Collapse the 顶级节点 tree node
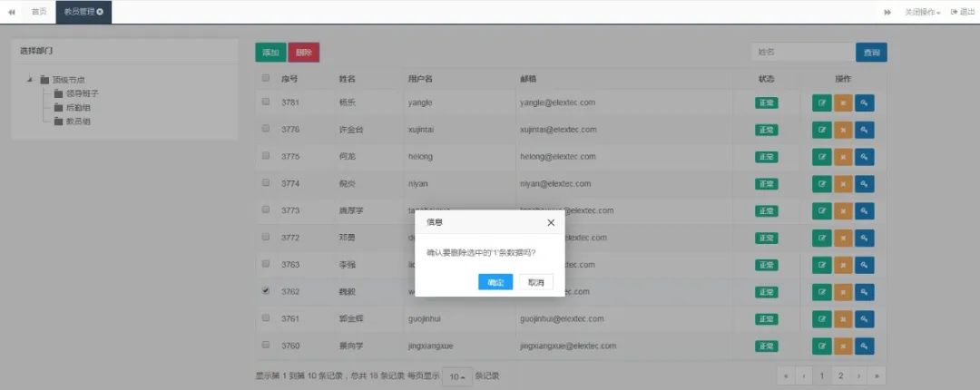The width and height of the screenshot is (980, 390). (30, 80)
